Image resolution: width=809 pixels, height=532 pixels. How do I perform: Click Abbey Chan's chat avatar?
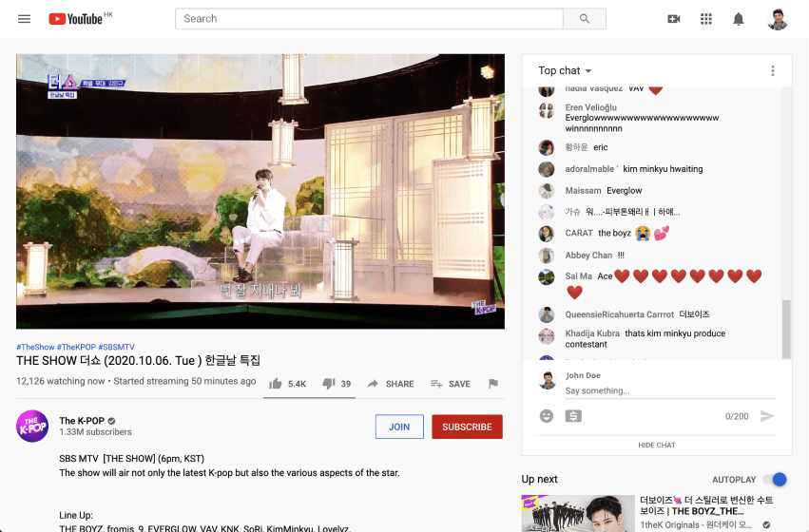pos(547,256)
